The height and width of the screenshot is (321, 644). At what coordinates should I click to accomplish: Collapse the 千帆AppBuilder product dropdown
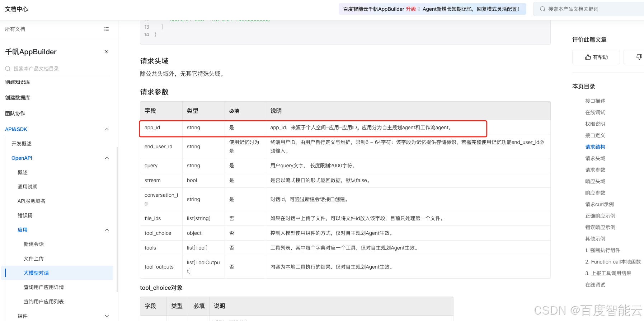107,52
